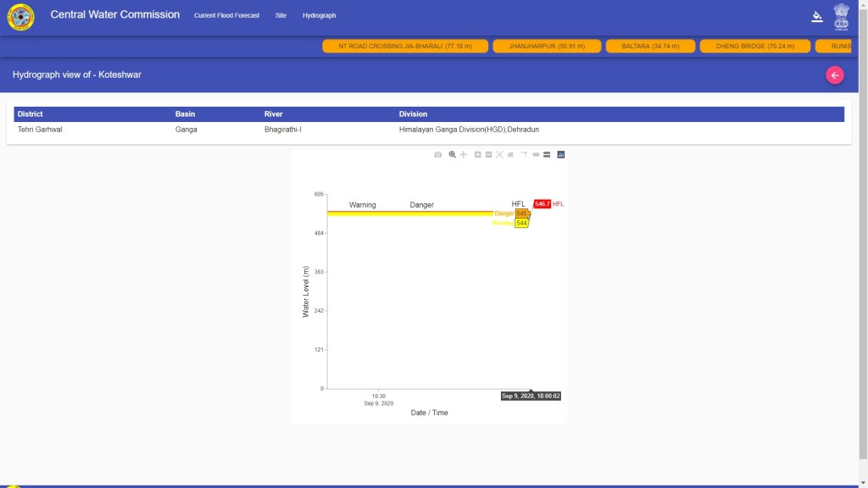
Task: Click the Zoom in plus icon
Action: [478, 154]
